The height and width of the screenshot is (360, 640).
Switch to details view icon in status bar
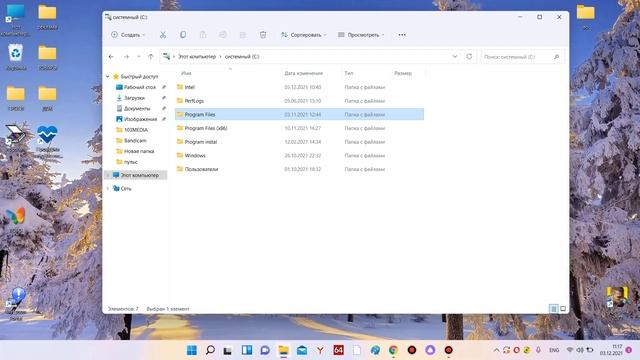coord(554,309)
